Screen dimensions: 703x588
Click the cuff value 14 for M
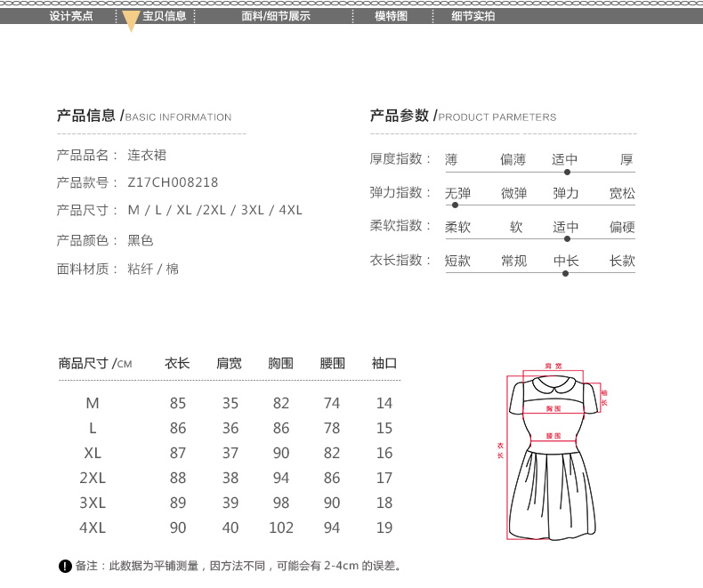[384, 403]
